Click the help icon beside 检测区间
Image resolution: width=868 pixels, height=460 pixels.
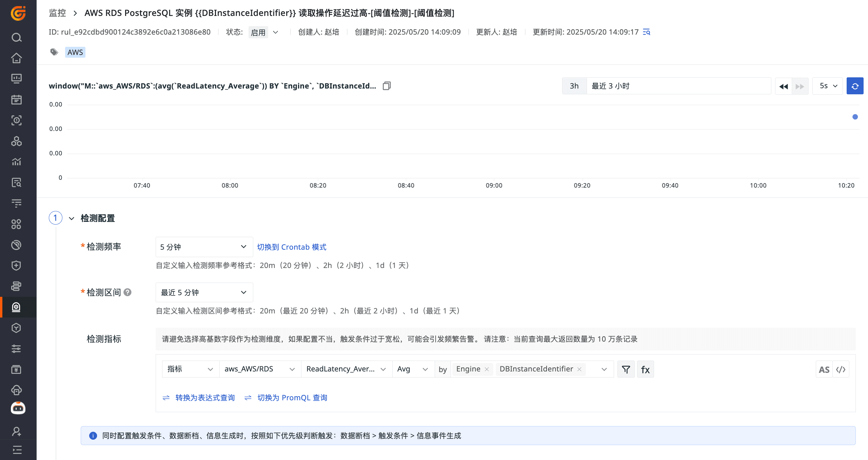[127, 292]
